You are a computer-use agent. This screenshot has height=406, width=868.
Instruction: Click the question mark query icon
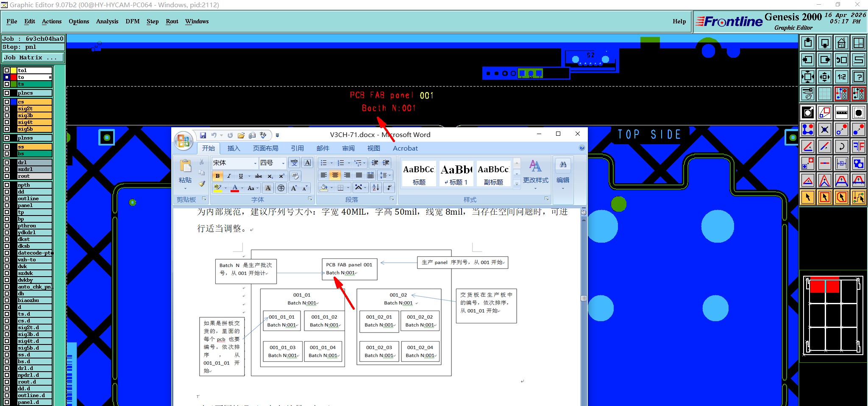pos(859,77)
